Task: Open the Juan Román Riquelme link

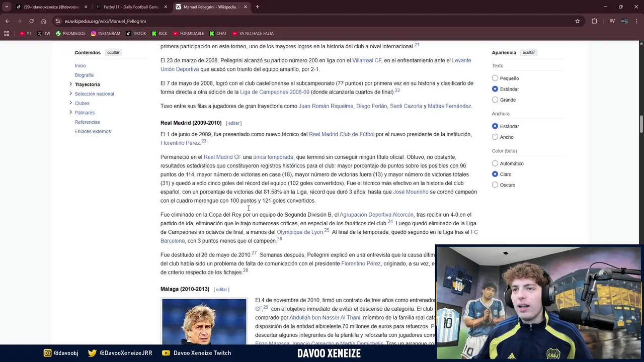Action: click(x=326, y=106)
